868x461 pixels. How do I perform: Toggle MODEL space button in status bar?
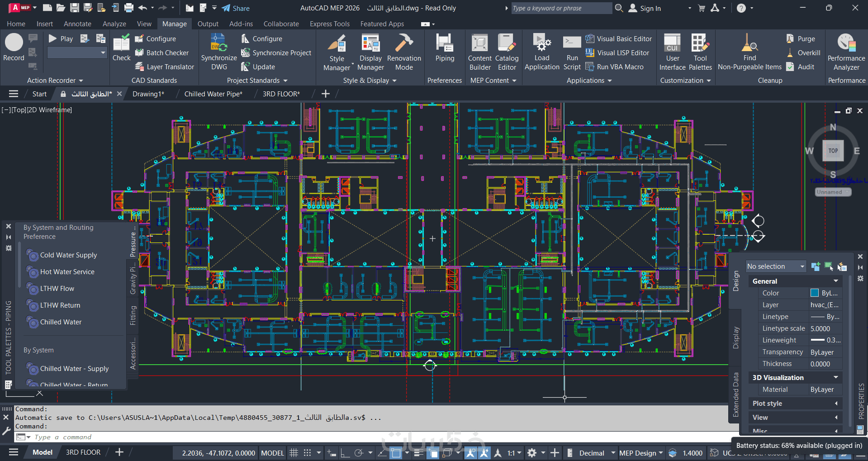pyautogui.click(x=272, y=453)
